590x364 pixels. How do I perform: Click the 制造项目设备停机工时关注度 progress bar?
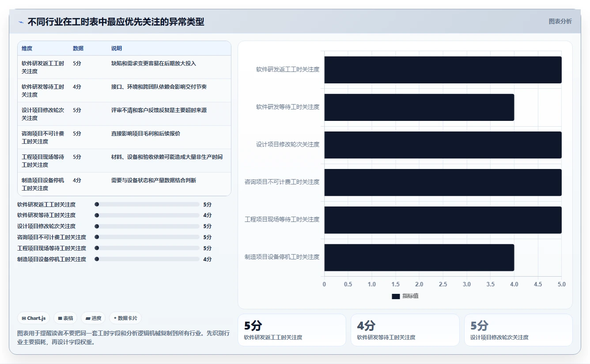tap(147, 259)
